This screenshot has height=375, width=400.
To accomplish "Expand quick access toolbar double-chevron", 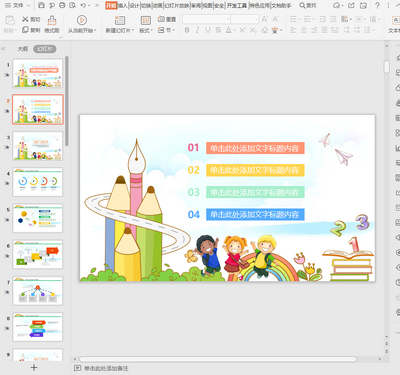I will 97,5.
